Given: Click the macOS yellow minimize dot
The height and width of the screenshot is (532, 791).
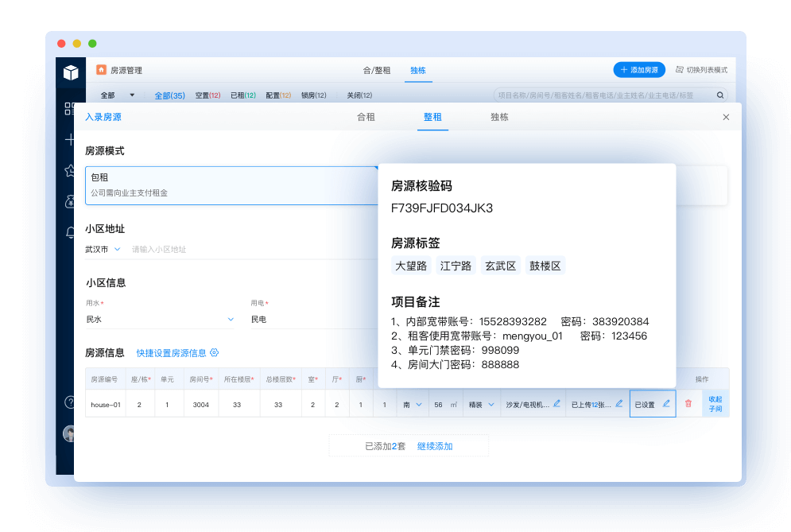Looking at the screenshot, I should click(x=76, y=44).
